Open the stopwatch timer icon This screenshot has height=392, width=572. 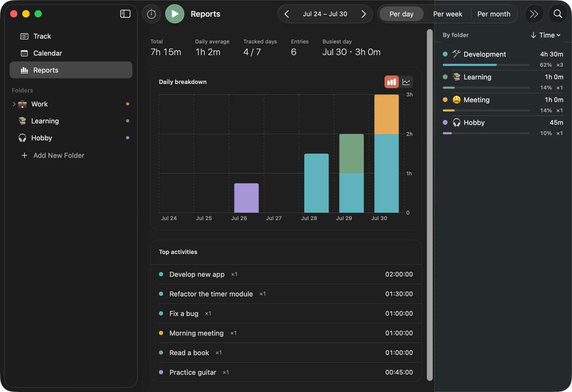pyautogui.click(x=151, y=14)
